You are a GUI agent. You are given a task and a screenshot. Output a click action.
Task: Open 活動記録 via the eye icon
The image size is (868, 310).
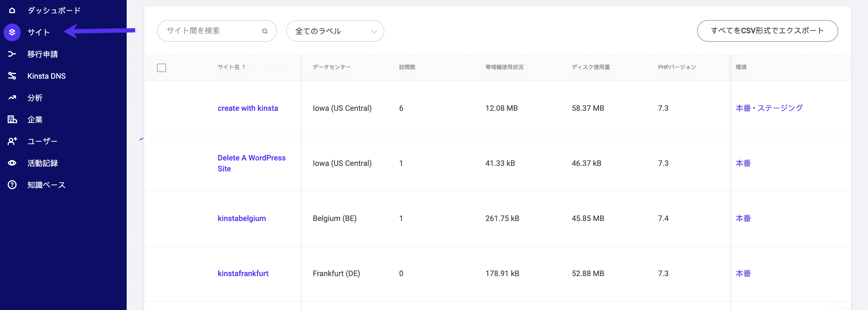pyautogui.click(x=12, y=163)
